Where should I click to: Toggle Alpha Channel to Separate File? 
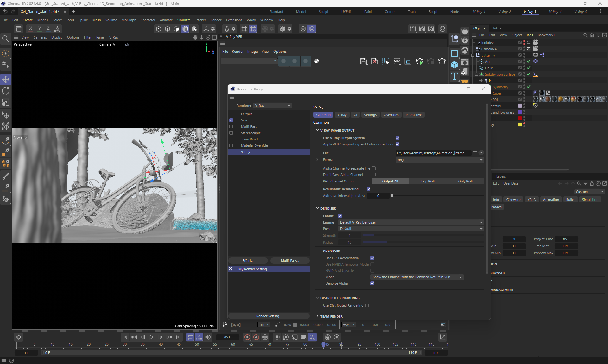pos(374,168)
